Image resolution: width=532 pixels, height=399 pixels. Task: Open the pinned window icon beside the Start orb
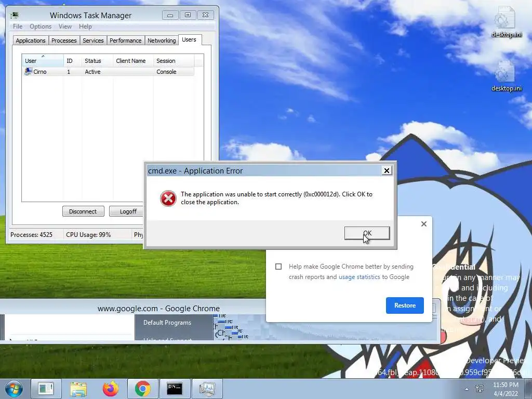coord(46,389)
